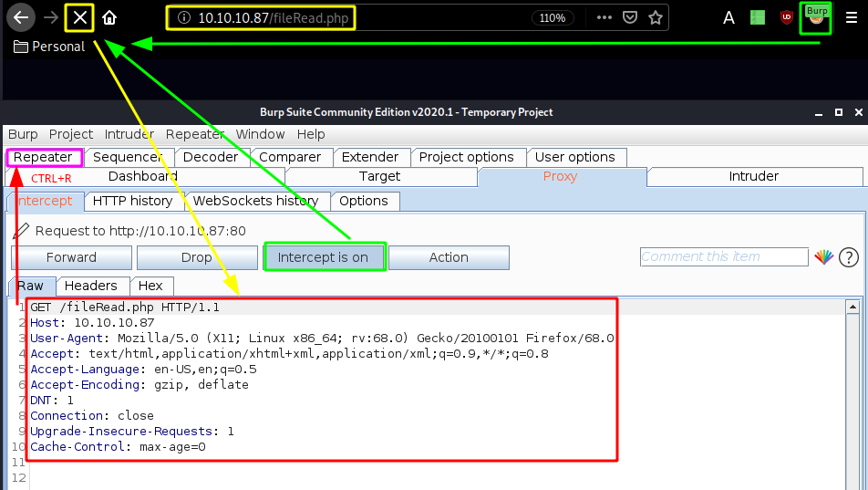Switch to the Repeater tab
868x490 pixels.
pyautogui.click(x=43, y=158)
